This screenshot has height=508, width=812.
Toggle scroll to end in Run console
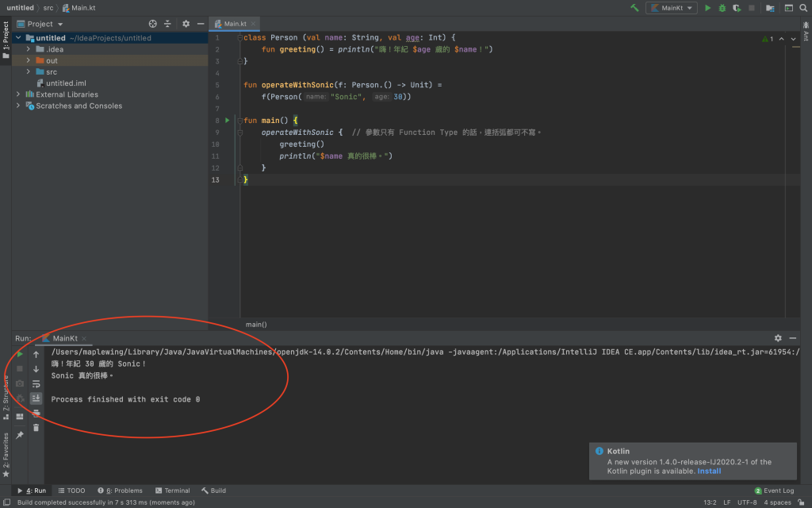click(x=36, y=398)
